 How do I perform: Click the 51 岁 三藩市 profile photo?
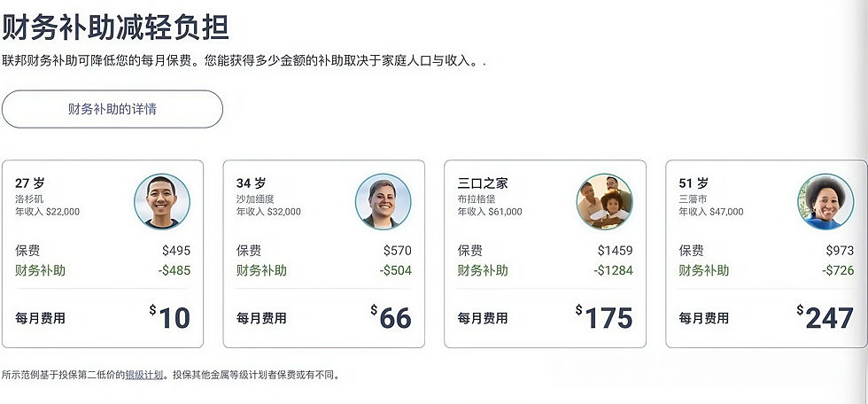[x=825, y=202]
